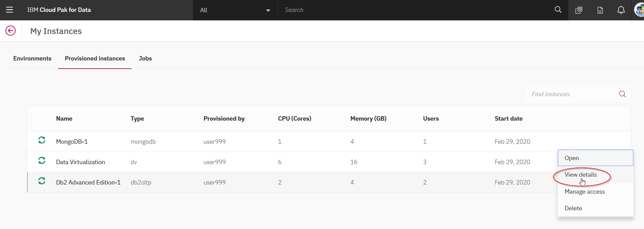Click the IBM Cloud Pak for Data title
Screen dimensions: 644x229
coord(59,10)
